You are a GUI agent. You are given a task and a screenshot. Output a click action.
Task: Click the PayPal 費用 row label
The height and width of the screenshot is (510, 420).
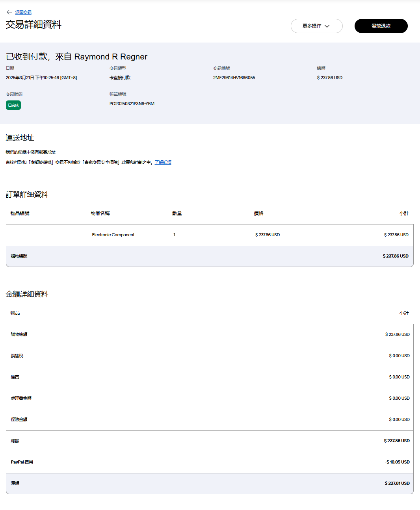click(x=22, y=462)
